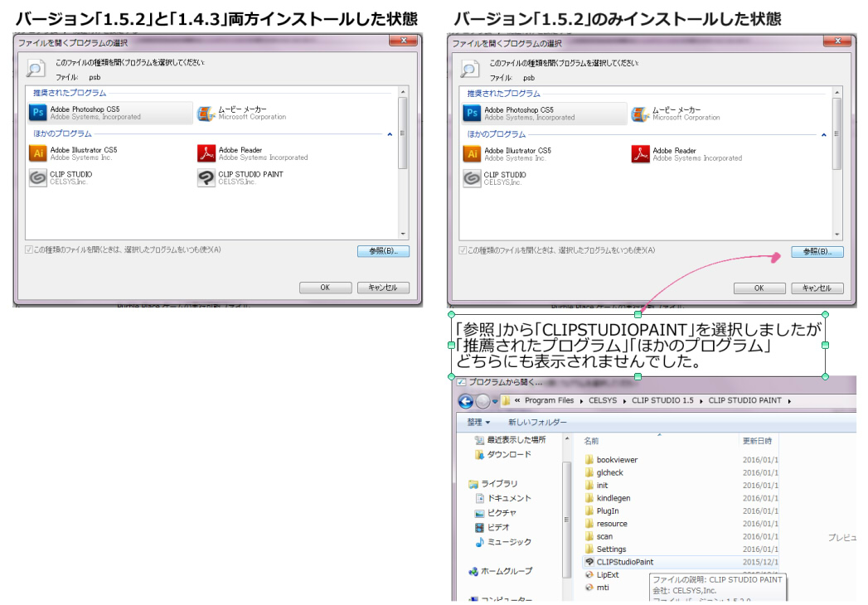The height and width of the screenshot is (605, 868).
Task: Select ライブラリ in navigation pane
Action: coord(493,484)
